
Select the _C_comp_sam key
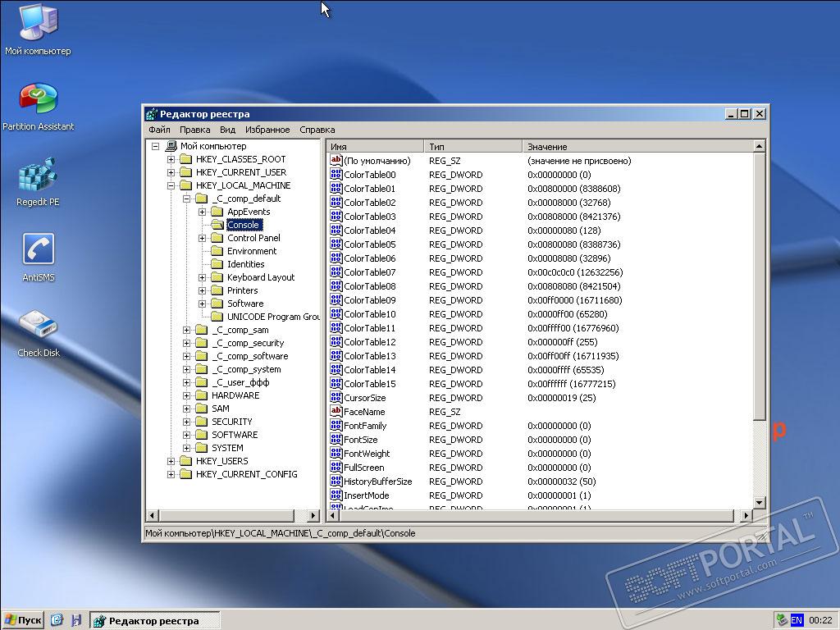(240, 330)
